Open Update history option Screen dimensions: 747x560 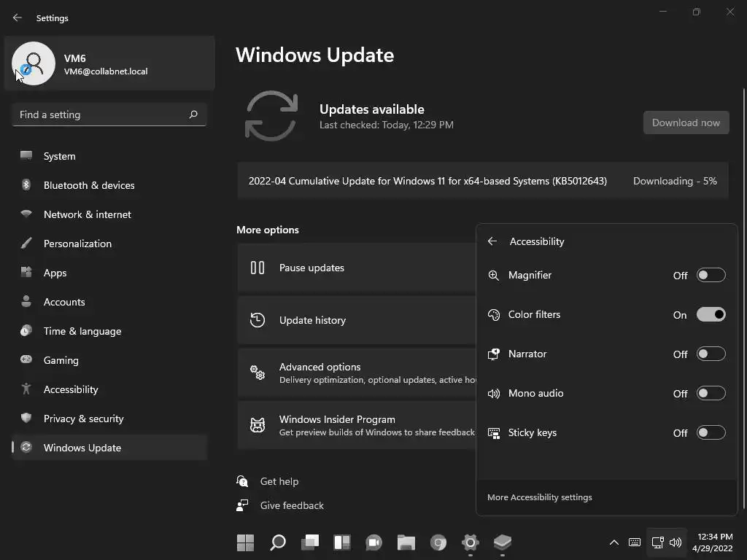pos(356,320)
